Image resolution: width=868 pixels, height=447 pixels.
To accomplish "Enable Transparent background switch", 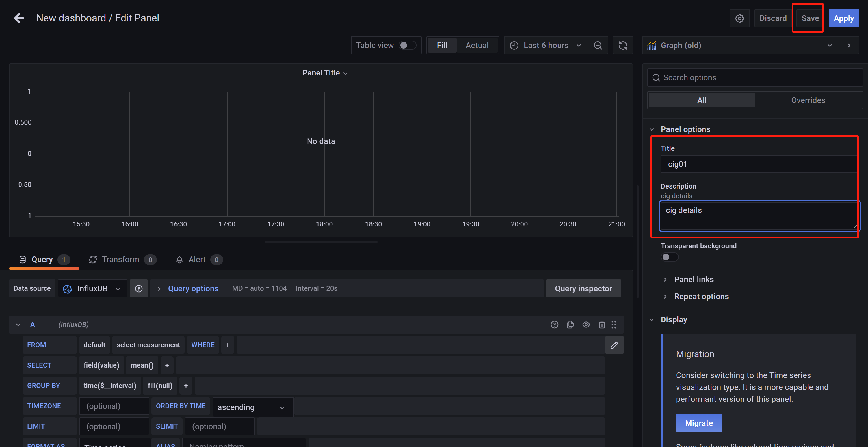I will [670, 257].
